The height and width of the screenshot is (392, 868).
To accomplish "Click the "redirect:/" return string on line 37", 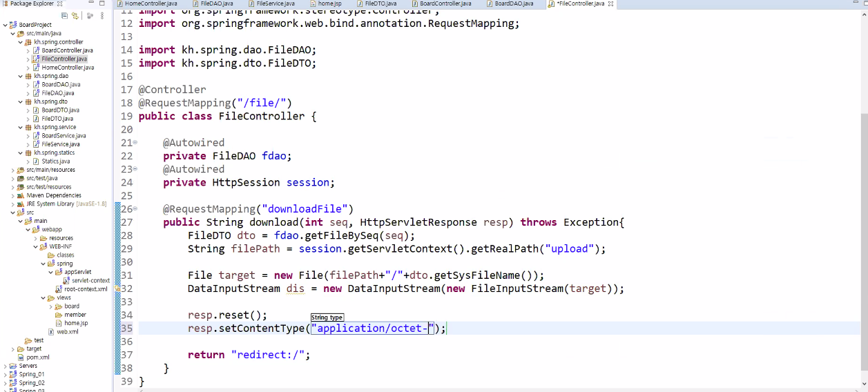I will [268, 355].
